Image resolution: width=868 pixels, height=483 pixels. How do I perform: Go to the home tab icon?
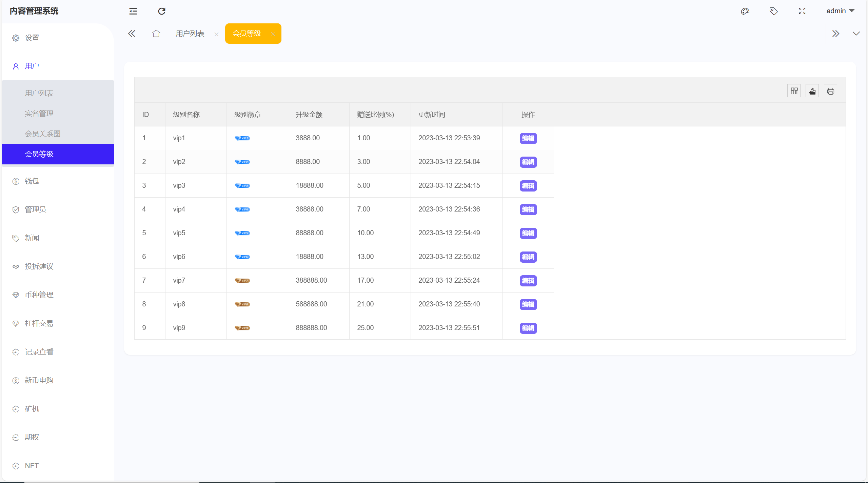point(156,34)
